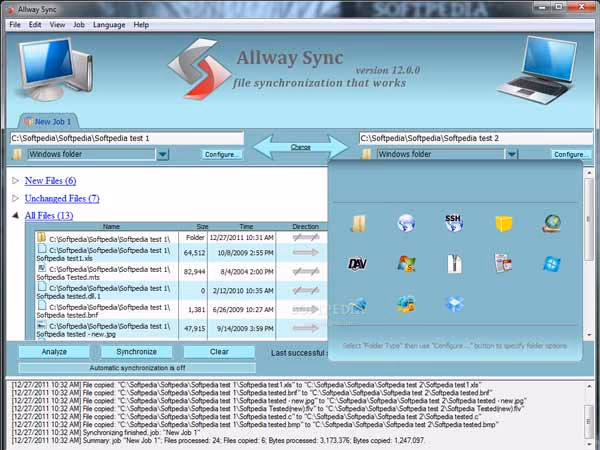Click the left path field Softpedia test 1
The height and width of the screenshot is (450, 600).
pyautogui.click(x=127, y=138)
